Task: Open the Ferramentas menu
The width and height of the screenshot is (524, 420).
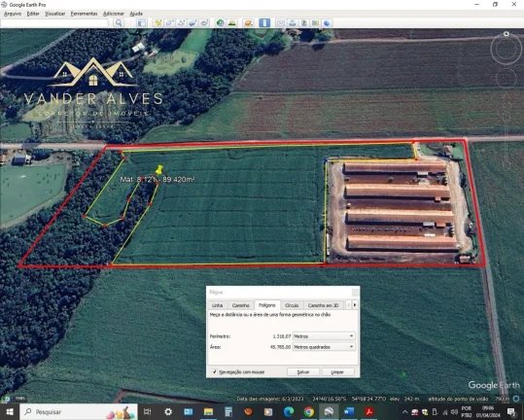Action: (84, 14)
